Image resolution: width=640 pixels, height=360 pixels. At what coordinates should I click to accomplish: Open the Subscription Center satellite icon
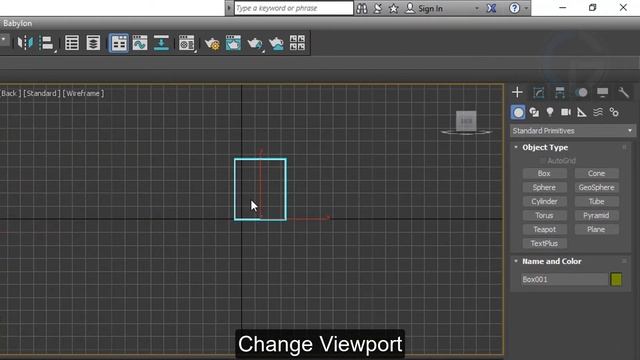pos(378,8)
